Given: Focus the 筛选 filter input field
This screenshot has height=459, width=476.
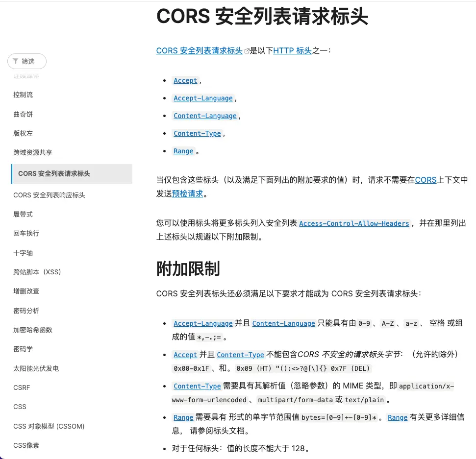Looking at the screenshot, I should 27,61.
